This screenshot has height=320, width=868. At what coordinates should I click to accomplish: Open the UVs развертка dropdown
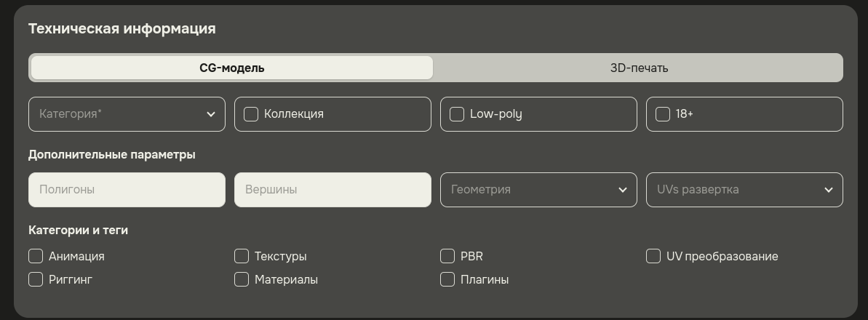(744, 190)
